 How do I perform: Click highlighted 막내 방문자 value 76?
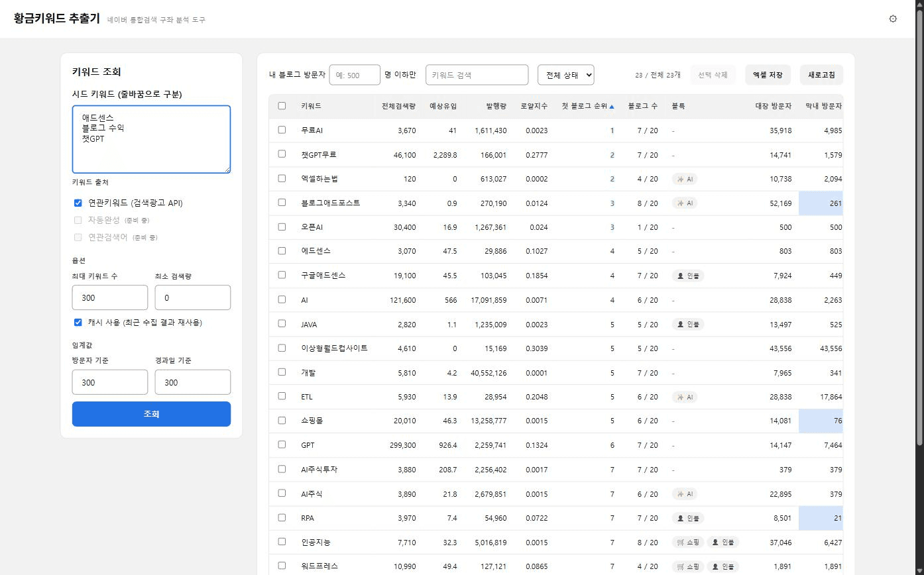click(821, 421)
